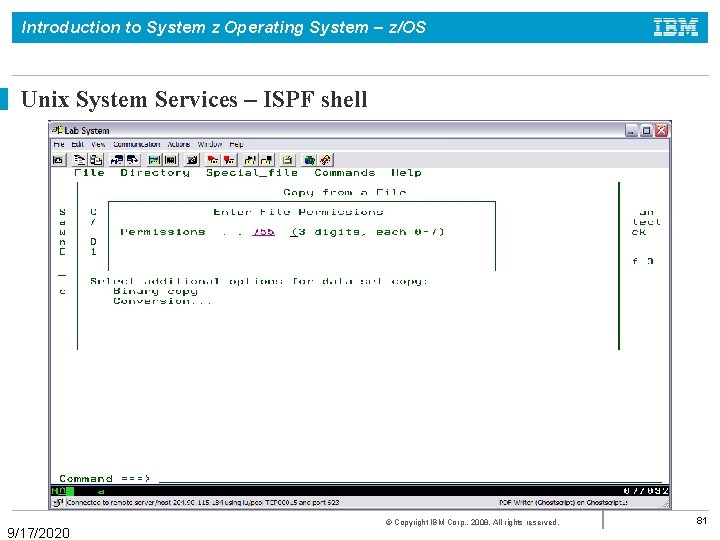Click the Paste toolbar icon
720x540 pixels.
(96, 160)
